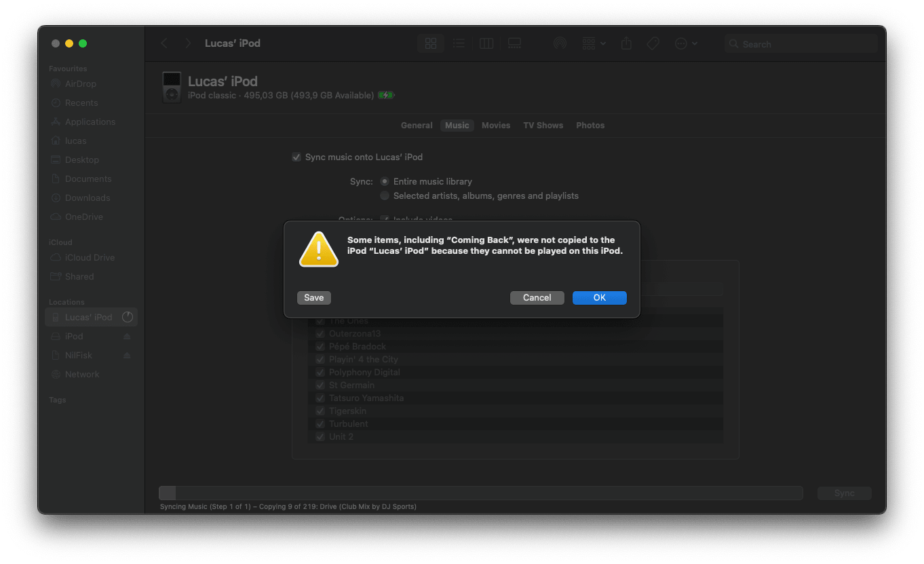Click OK in the warning dialog

click(599, 298)
